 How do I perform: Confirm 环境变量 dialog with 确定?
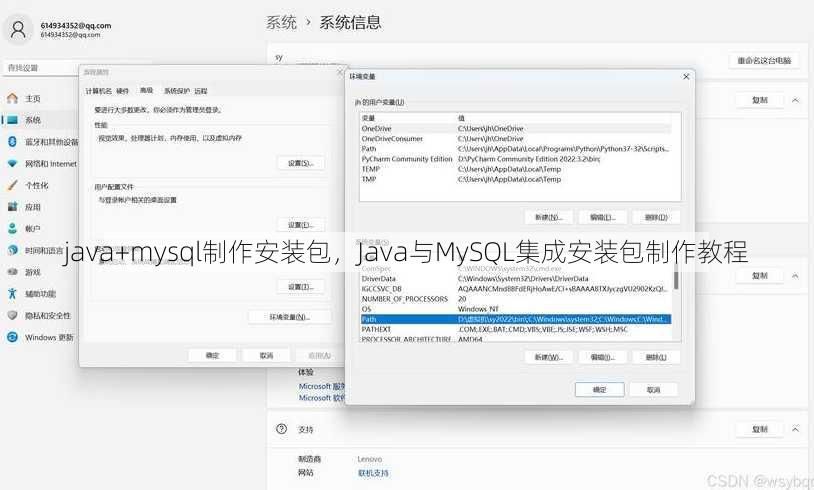tap(600, 389)
